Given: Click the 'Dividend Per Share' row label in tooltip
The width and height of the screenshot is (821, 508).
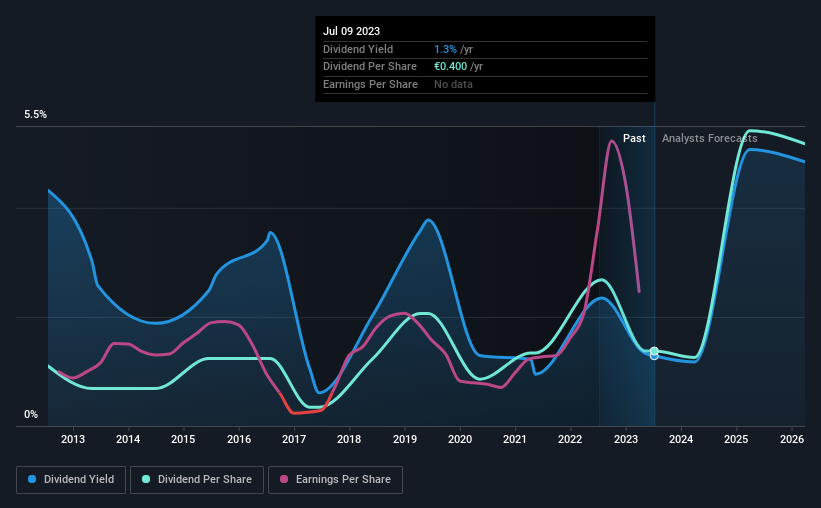Looking at the screenshot, I should click(370, 67).
